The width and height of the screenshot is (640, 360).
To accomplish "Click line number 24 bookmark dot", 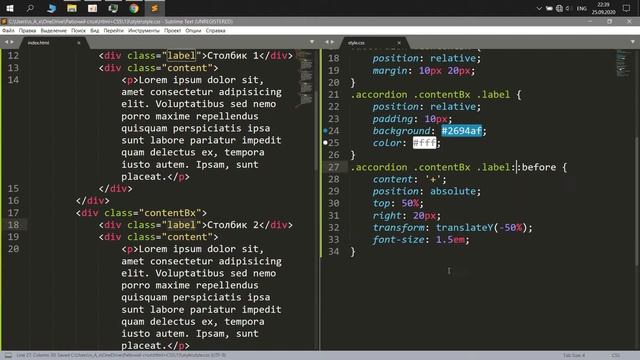I will point(325,131).
